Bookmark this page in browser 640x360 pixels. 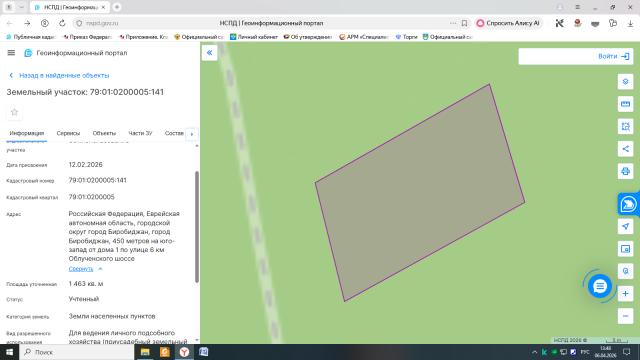[x=464, y=23]
